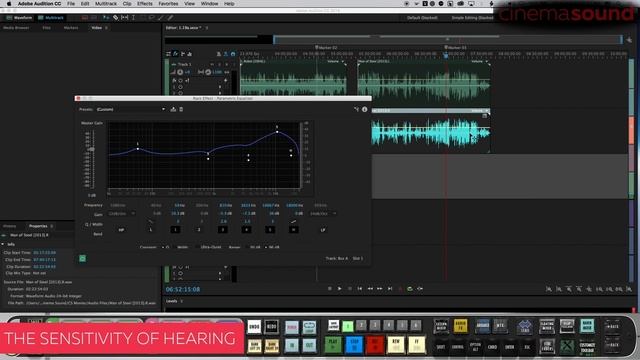640x360 pixels.
Task: Select the History panel tab
Action: pos(9,226)
